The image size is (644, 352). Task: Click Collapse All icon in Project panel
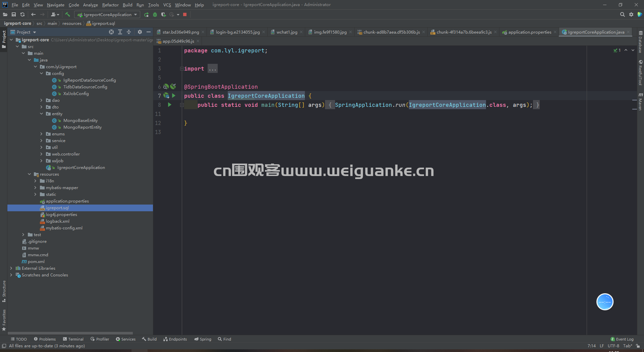(129, 32)
